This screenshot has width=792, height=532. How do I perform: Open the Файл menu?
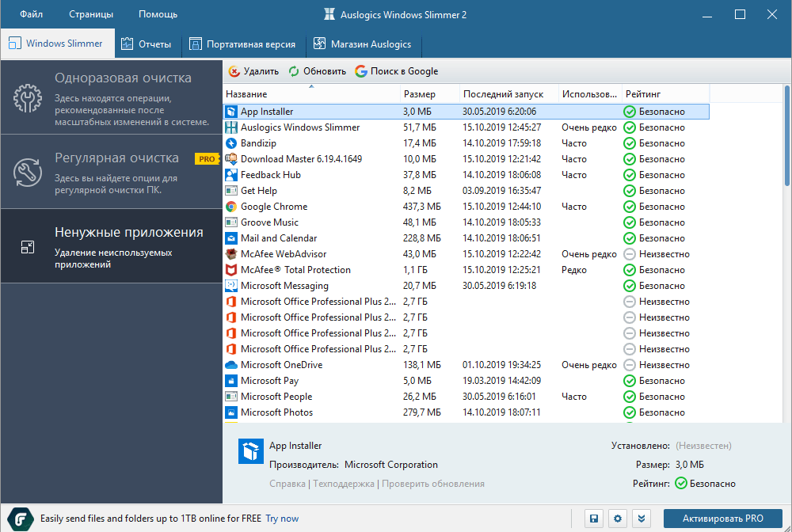(32, 14)
